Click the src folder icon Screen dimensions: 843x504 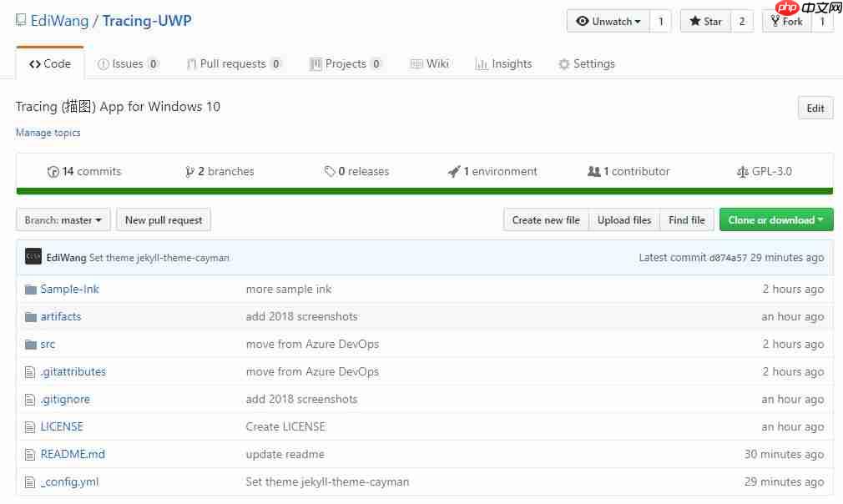pyautogui.click(x=31, y=345)
